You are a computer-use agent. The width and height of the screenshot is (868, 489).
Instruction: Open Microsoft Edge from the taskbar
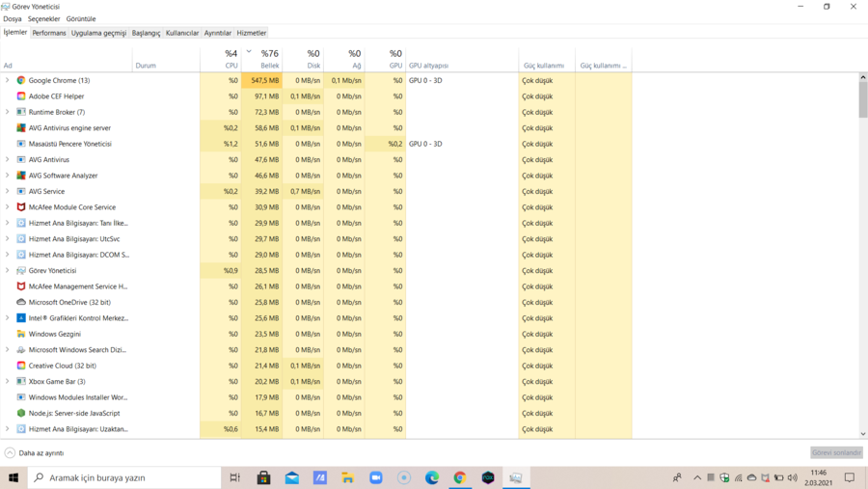(x=432, y=477)
